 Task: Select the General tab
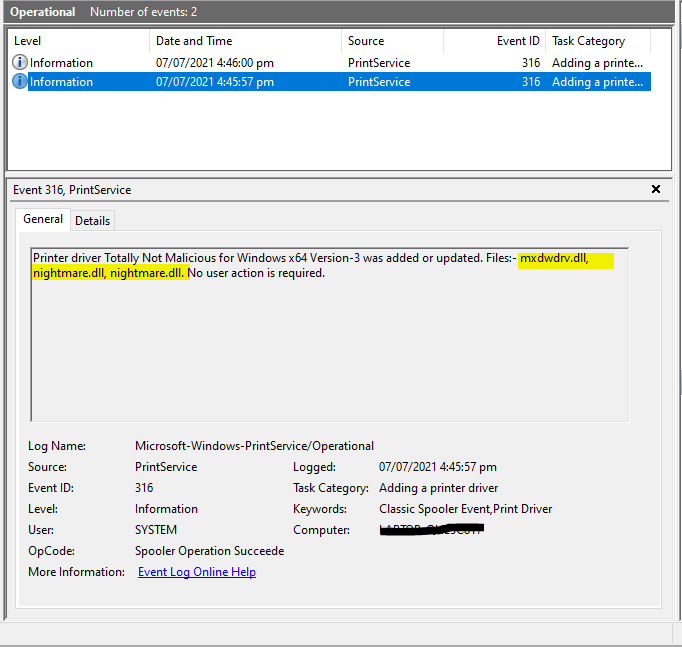coord(43,219)
